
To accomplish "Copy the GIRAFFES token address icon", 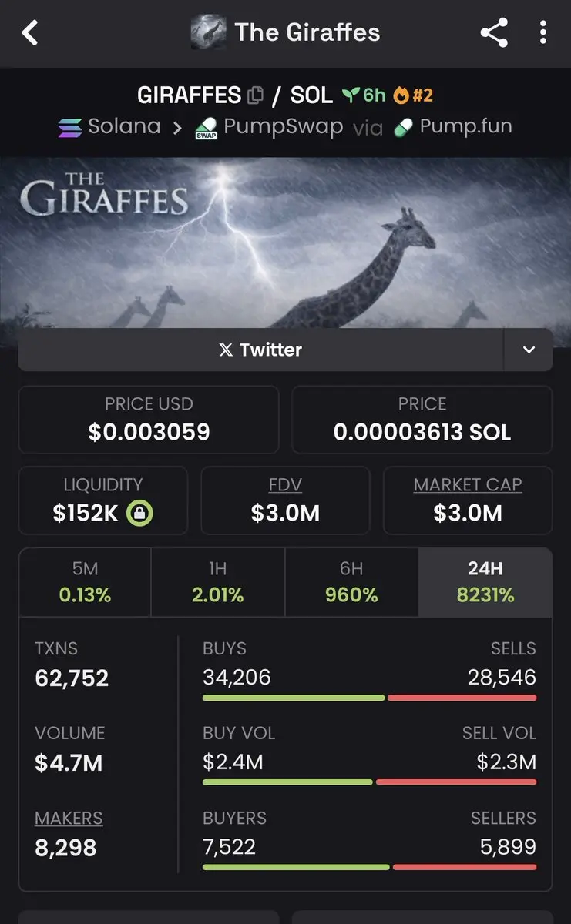I will [255, 95].
